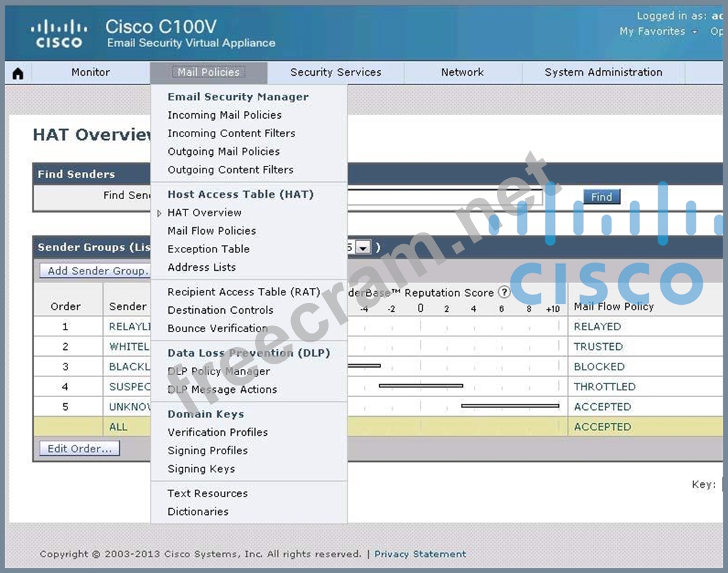Open the Security Services menu
The image size is (728, 573).
point(335,72)
